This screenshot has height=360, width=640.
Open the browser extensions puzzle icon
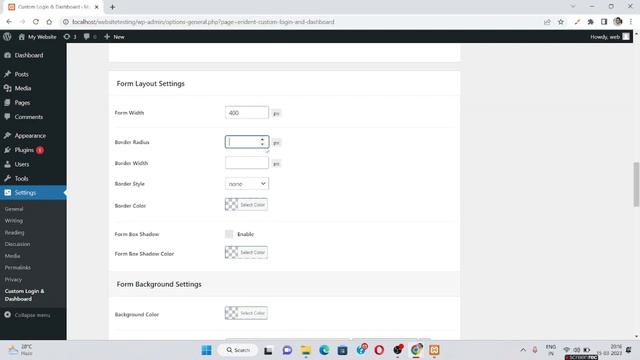(590, 22)
